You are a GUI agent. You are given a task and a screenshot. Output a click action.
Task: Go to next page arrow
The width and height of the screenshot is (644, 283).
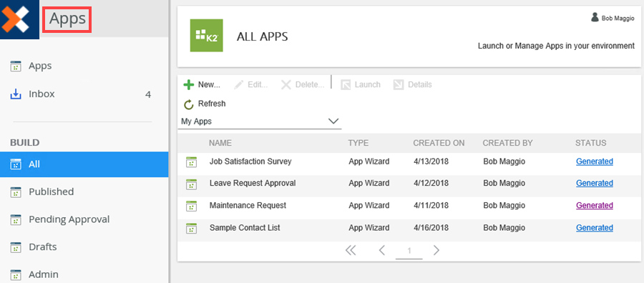coord(436,250)
